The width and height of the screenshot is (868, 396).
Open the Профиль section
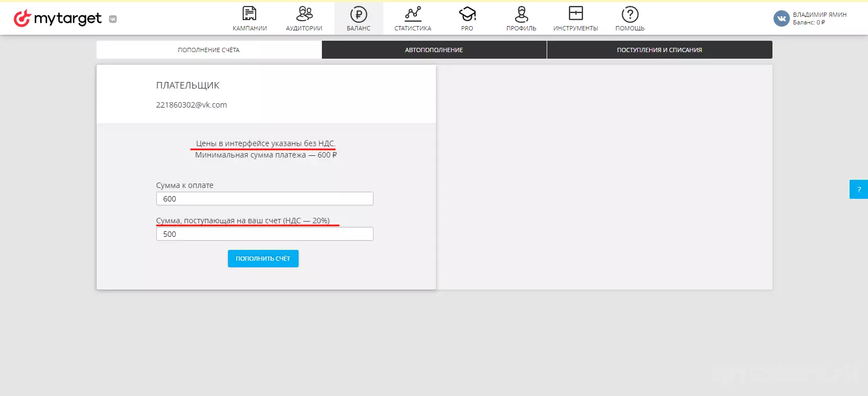(521, 19)
